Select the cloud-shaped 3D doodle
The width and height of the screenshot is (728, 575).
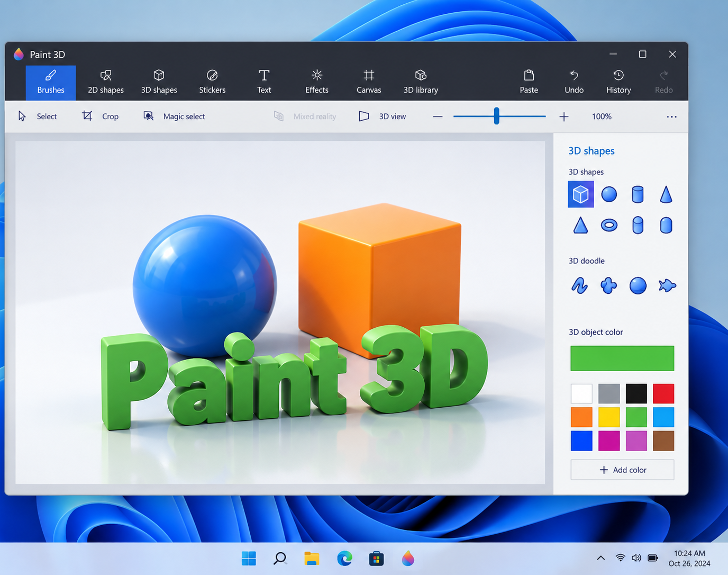[x=609, y=286]
